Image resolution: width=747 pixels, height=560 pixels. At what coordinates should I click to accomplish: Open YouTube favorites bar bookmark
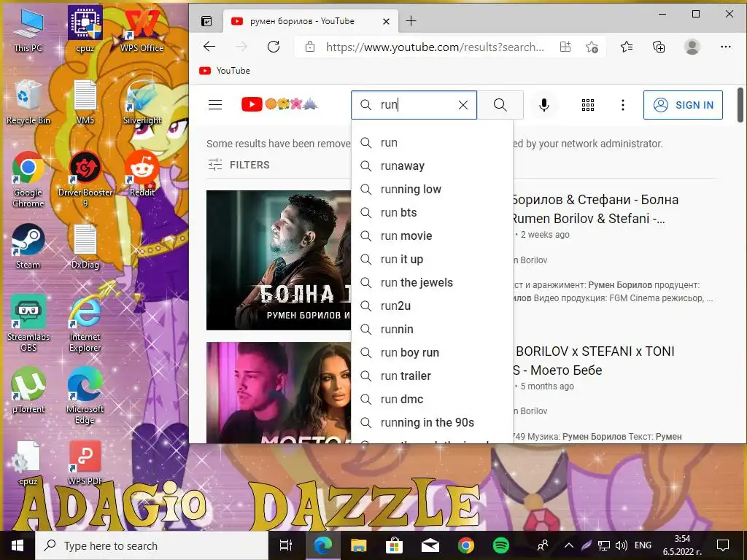(x=225, y=71)
